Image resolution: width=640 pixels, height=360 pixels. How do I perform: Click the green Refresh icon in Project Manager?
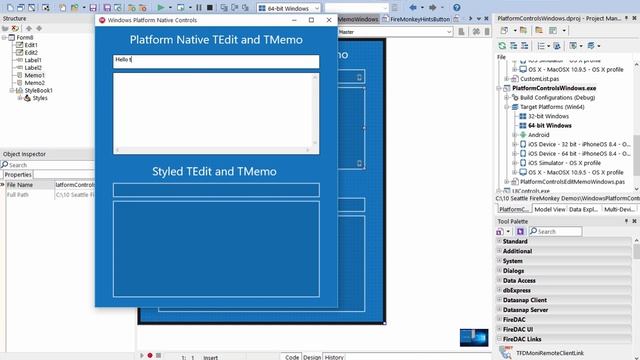pos(502,46)
